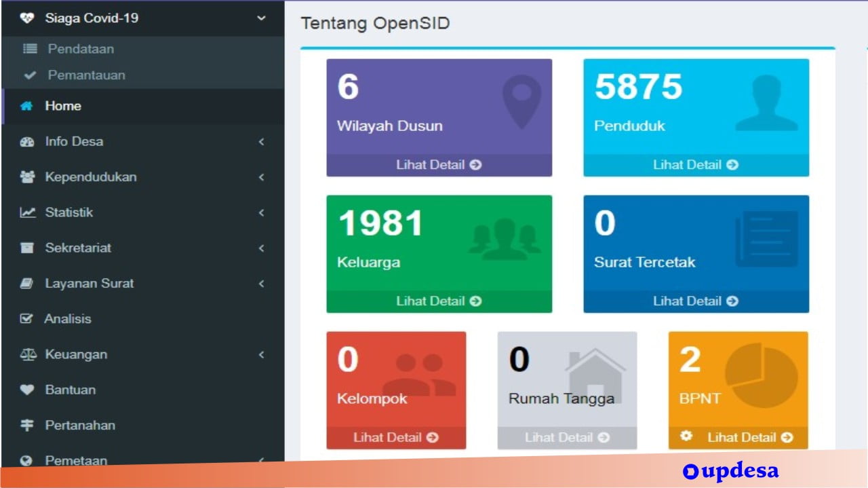The width and height of the screenshot is (868, 488).
Task: Collapse the Siaga Covid-19 menu chevron
Action: (x=261, y=18)
